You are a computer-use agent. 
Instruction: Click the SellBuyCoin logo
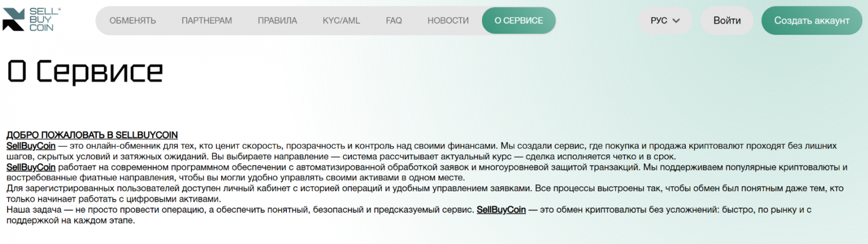click(x=31, y=20)
